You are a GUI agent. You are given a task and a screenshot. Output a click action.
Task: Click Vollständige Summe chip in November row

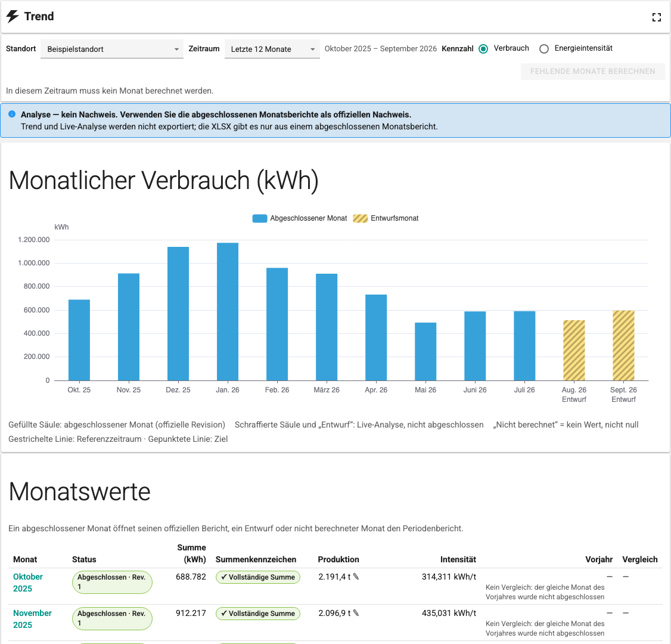[x=258, y=614]
